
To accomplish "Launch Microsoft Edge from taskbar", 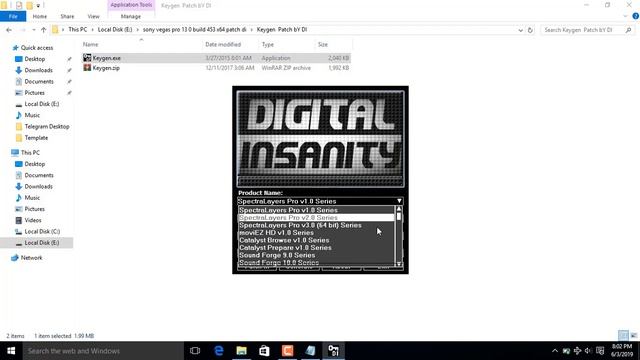I will tap(219, 351).
